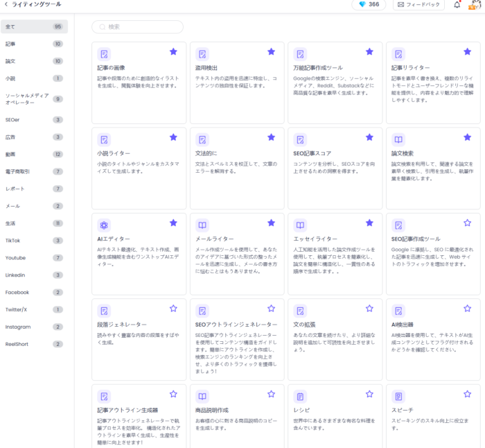This screenshot has height=448, width=485.
Task: Click the 記事リライター tool icon
Action: tap(398, 55)
